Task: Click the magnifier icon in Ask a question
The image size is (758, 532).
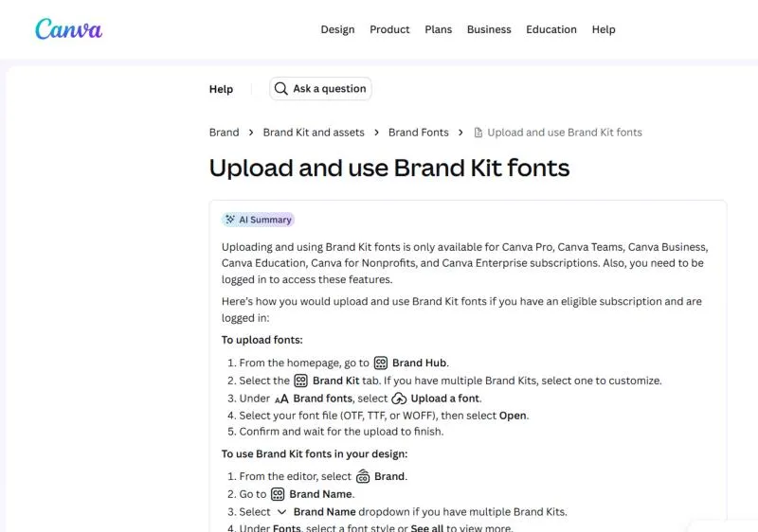Action: (x=280, y=89)
